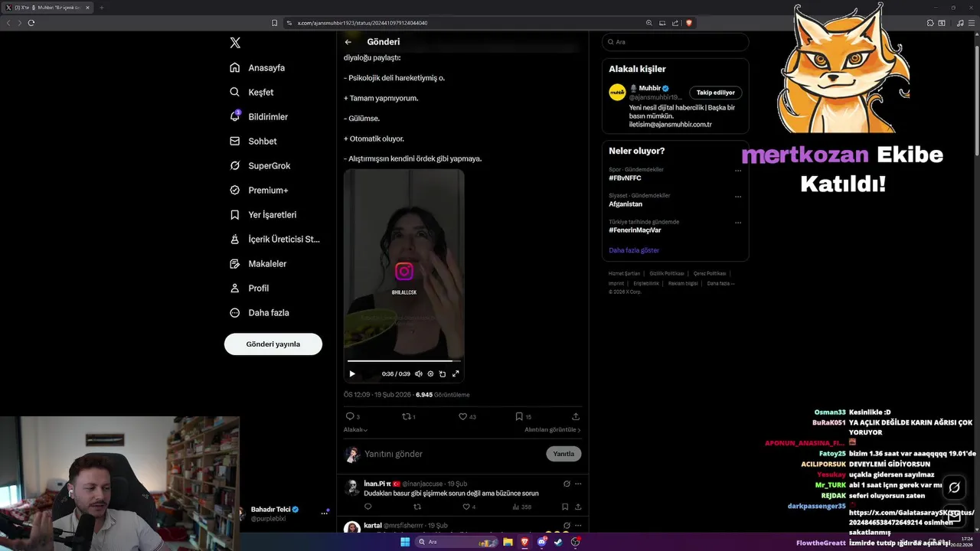980x551 pixels.
Task: Share İnan.Pi's comment
Action: 578,507
